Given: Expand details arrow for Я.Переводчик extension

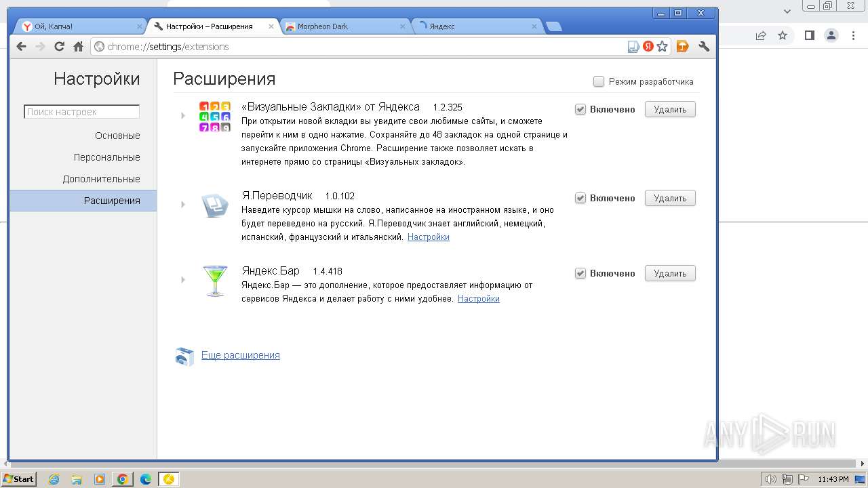Looking at the screenshot, I should [x=183, y=204].
